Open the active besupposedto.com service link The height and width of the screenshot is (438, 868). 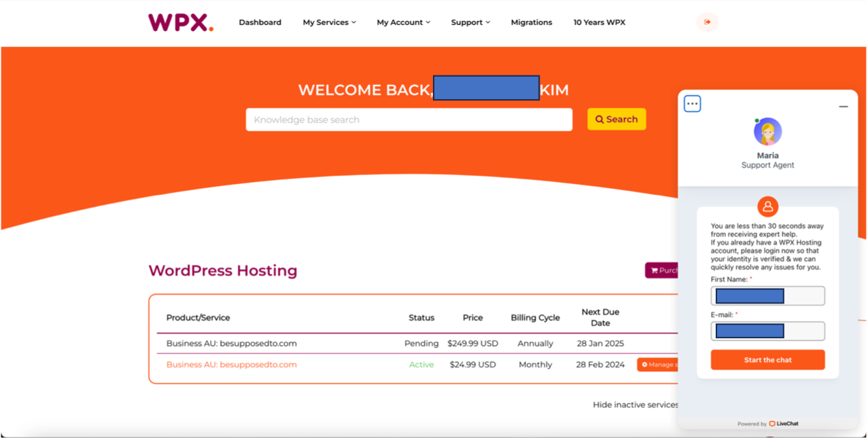[232, 365]
